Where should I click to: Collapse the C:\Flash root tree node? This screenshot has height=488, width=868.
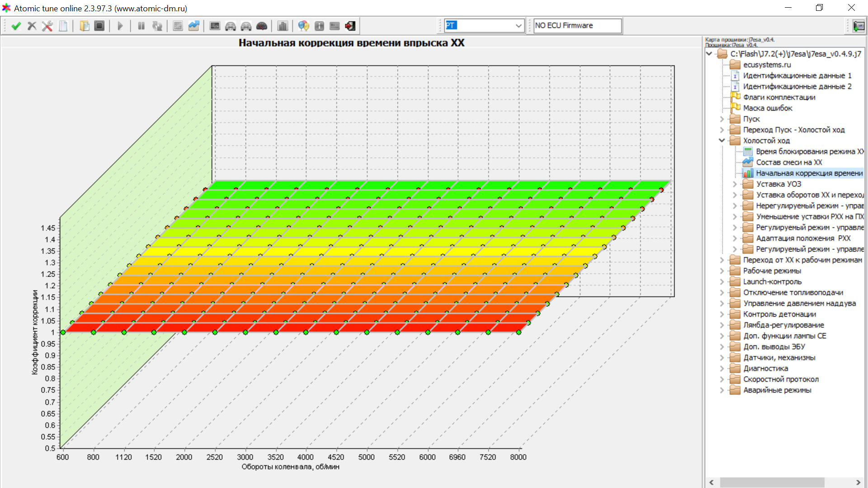pos(709,54)
